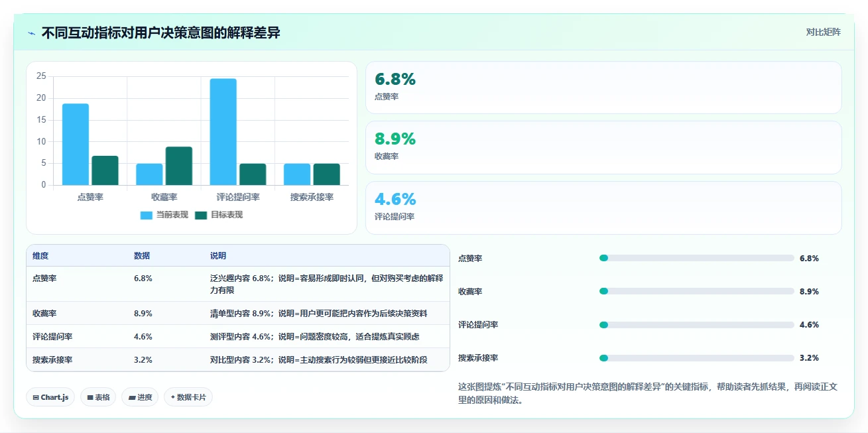The height and width of the screenshot is (433, 868).
Task: Click the 3.2% value beside 搜索承接率 progress
Action: coord(809,357)
